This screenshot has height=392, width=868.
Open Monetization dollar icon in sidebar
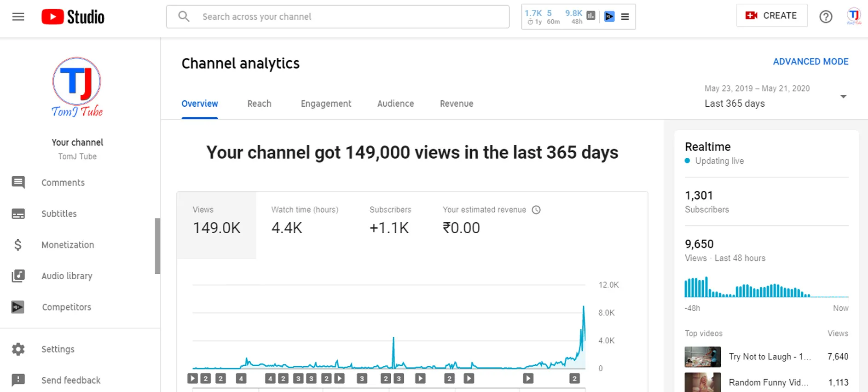pos(18,245)
